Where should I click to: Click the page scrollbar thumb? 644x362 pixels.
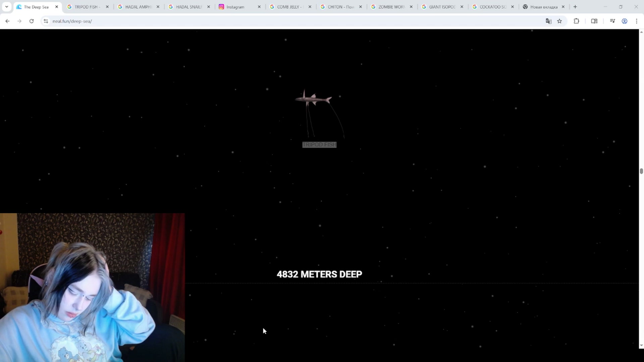(641, 171)
